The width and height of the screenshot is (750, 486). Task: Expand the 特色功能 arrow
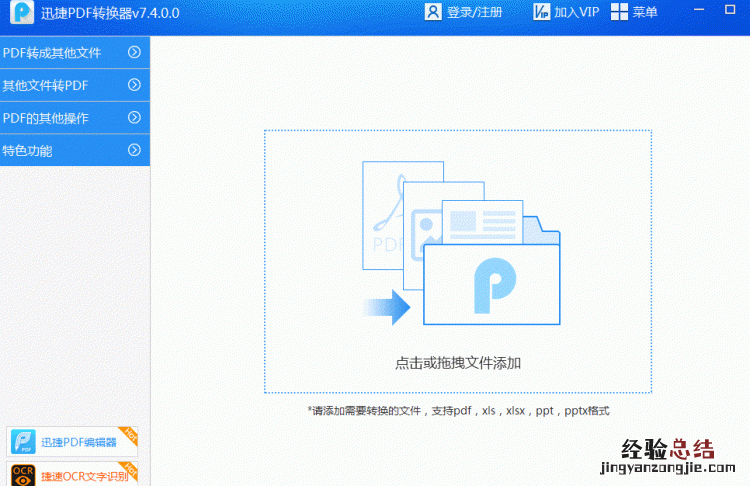coord(134,150)
